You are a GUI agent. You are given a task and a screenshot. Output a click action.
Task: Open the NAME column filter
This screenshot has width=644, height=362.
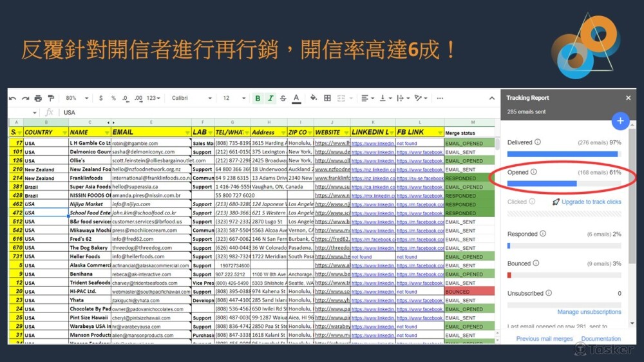click(107, 133)
